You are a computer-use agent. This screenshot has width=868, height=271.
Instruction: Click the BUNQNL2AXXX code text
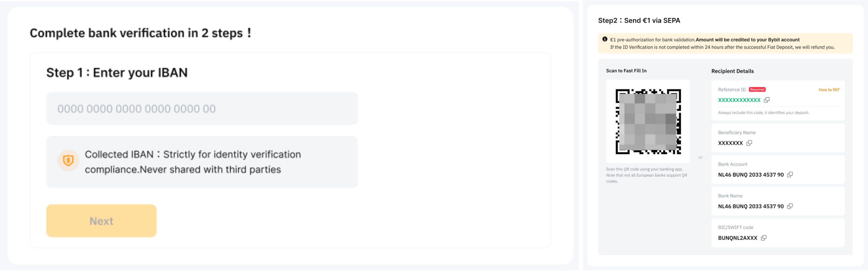click(737, 238)
